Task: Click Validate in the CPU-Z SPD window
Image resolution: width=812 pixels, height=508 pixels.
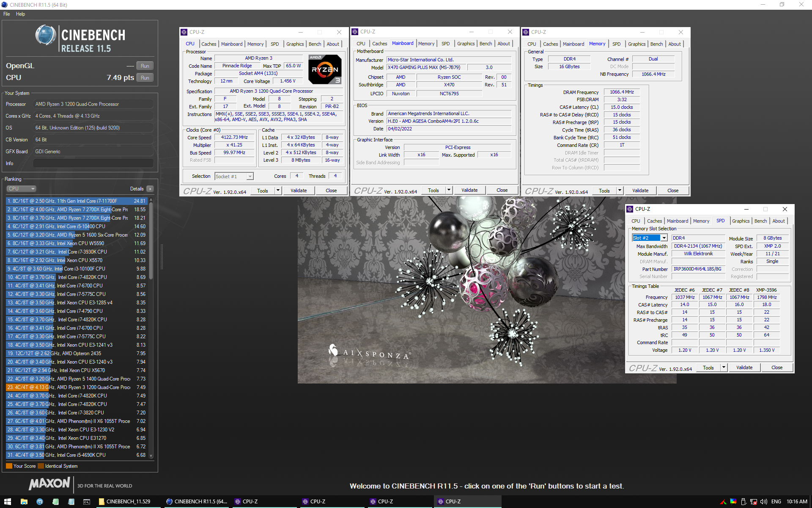Action: point(744,367)
